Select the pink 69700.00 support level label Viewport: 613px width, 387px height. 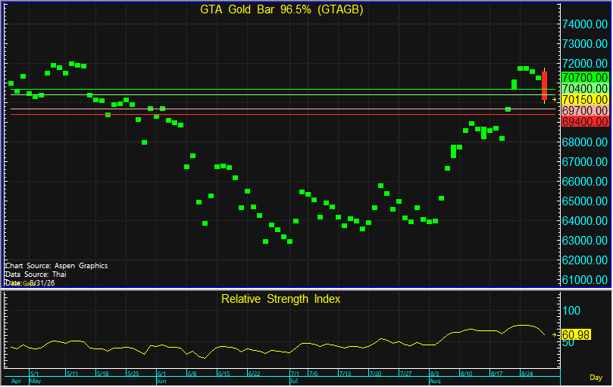(x=585, y=110)
